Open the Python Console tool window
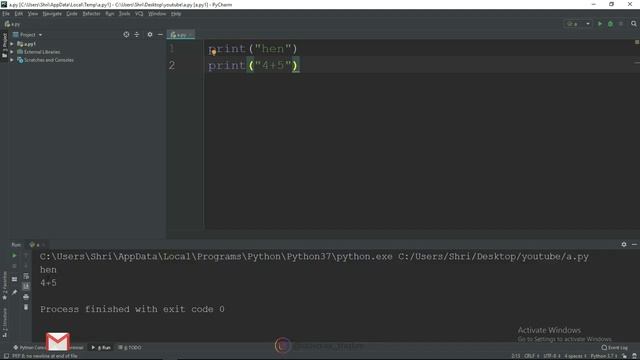The width and height of the screenshot is (640, 360). (x=30, y=347)
